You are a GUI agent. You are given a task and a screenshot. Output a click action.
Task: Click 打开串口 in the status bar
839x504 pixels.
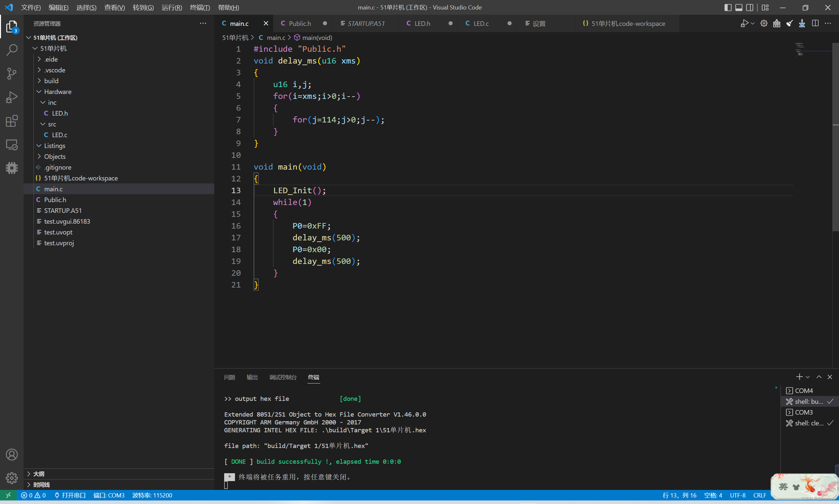click(x=70, y=495)
